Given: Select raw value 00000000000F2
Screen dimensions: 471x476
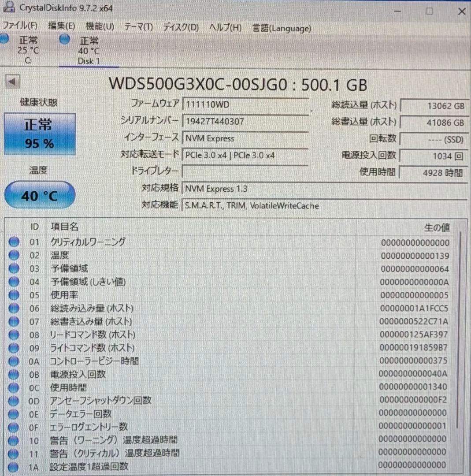Looking at the screenshot, I should coord(413,400).
